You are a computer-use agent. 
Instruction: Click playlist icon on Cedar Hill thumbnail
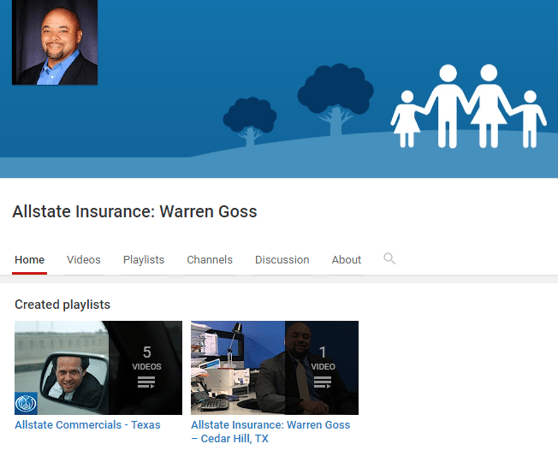point(322,382)
